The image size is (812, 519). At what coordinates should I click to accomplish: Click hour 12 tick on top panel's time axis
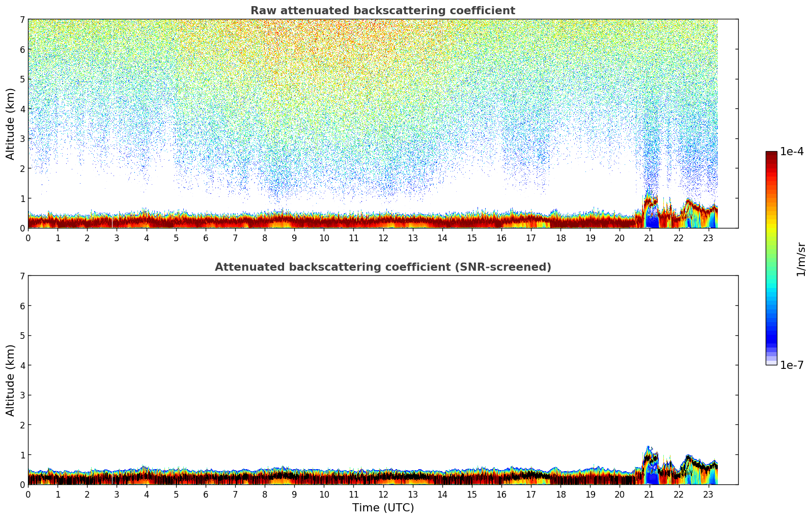(x=383, y=238)
